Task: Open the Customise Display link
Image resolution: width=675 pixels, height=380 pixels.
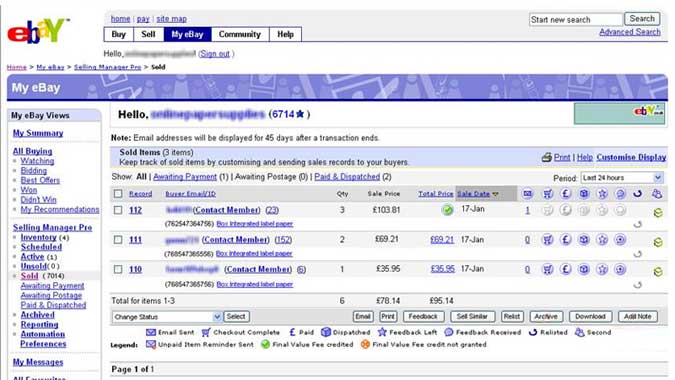Action: [x=631, y=158]
